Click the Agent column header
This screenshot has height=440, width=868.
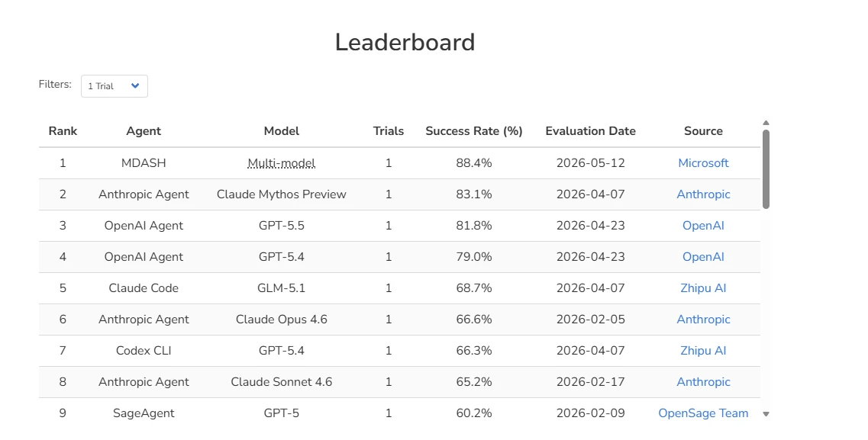coord(144,131)
